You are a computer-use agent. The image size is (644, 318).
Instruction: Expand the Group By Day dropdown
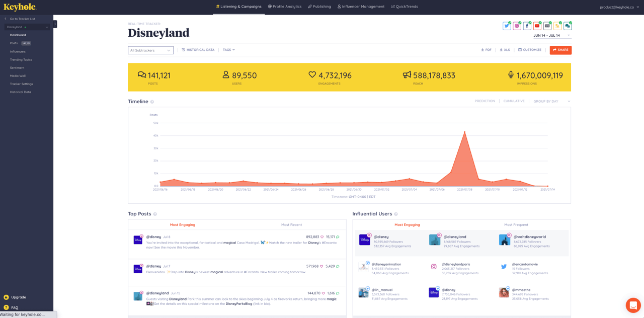point(551,102)
